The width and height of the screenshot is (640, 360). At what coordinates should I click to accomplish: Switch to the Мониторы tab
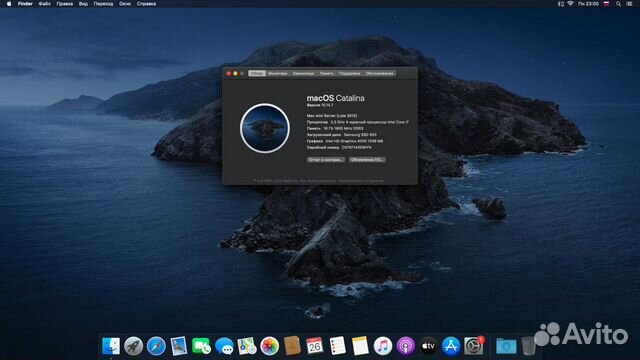(x=278, y=73)
